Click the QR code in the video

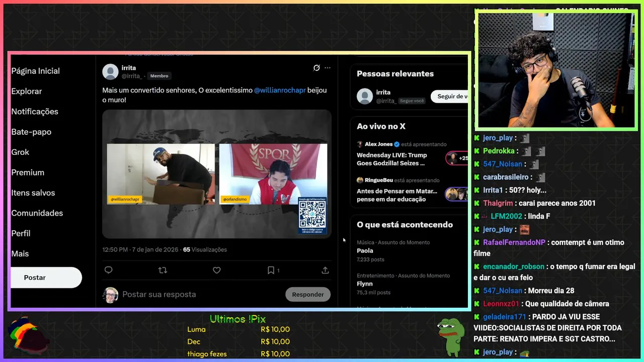[312, 215]
